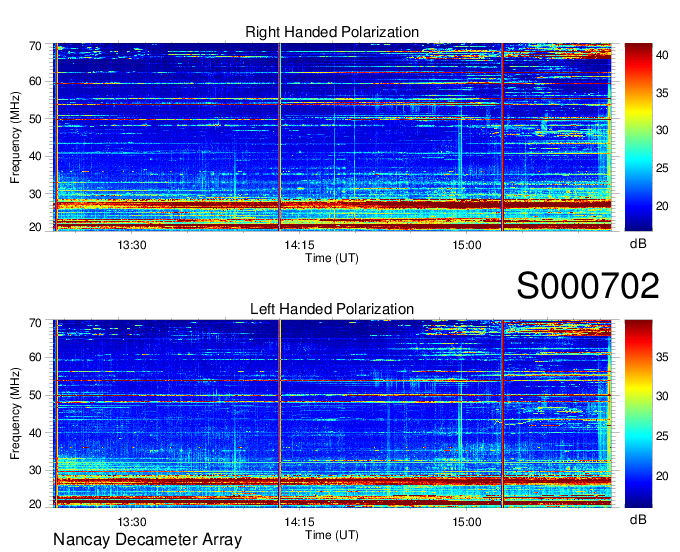
Task: Click the 25 value on bottom color bar
Action: pos(662,436)
